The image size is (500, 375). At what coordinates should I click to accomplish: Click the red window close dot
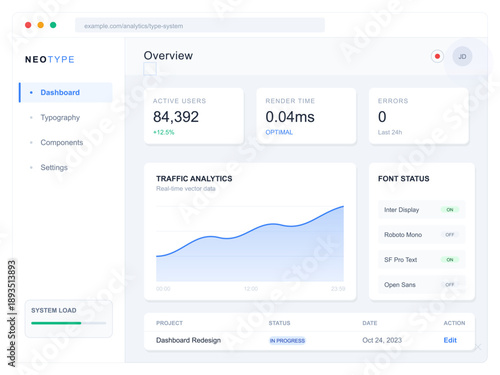click(x=28, y=25)
